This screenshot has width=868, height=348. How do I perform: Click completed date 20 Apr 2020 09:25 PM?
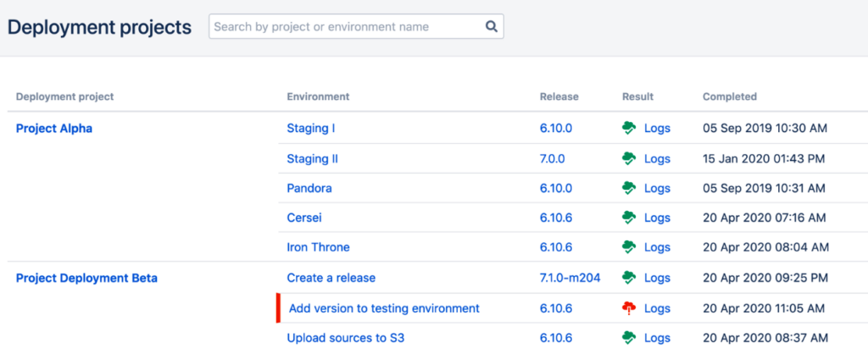765,278
